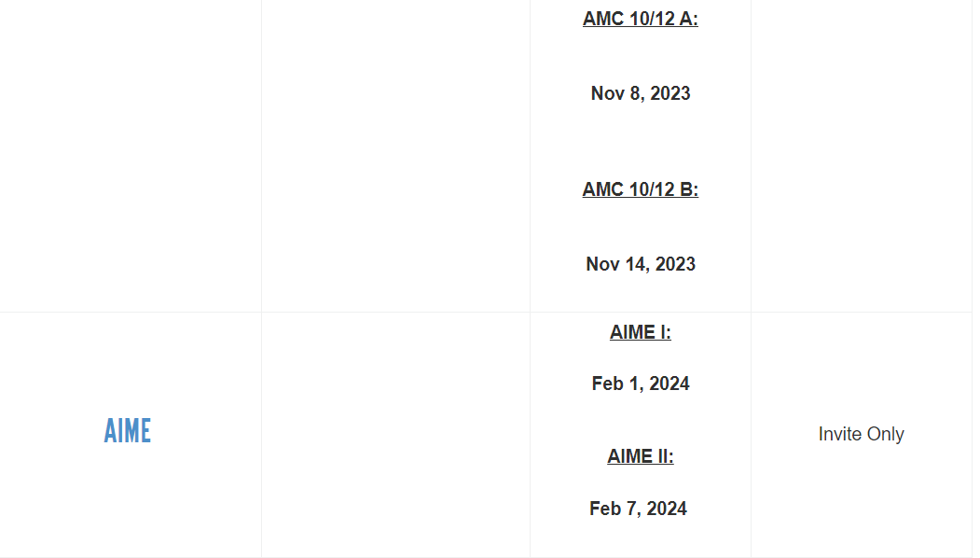
Task: Click the word 'Only' in Invite Only
Action: (884, 434)
